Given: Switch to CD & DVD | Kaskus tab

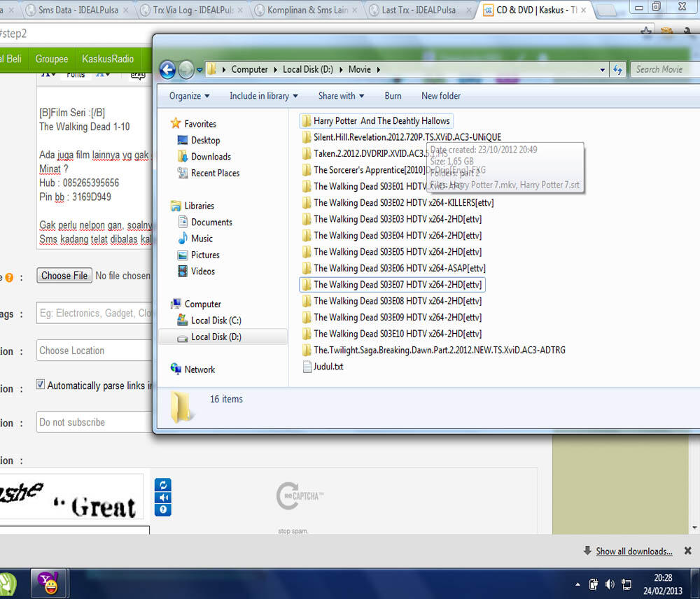Looking at the screenshot, I should 535,10.
